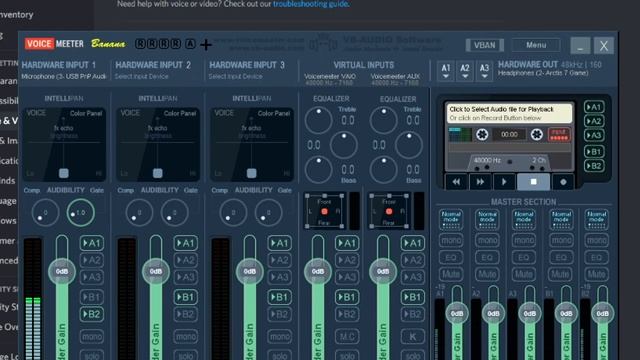This screenshot has width=640, height=360.
Task: Select the input device for Hardware Input 3
Action: pos(235,76)
